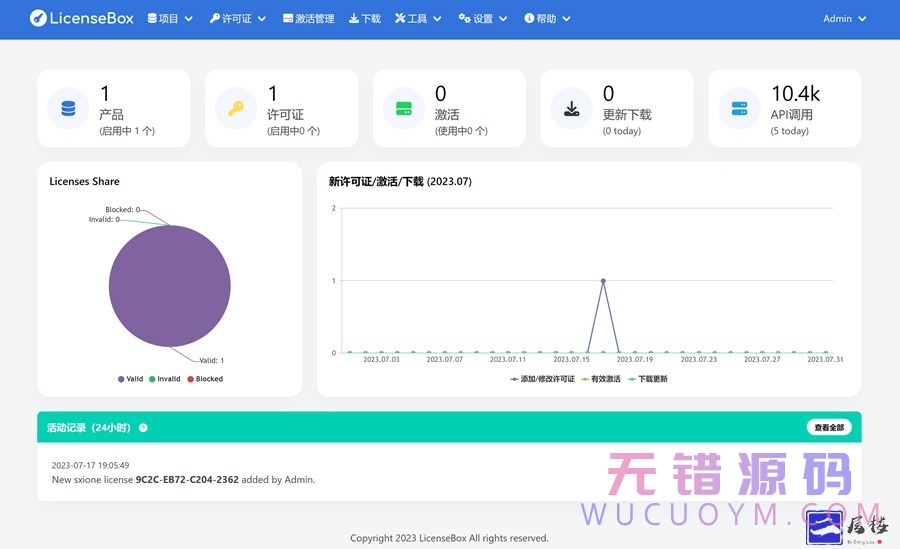
Task: Click the products database stack icon
Action: [68, 108]
